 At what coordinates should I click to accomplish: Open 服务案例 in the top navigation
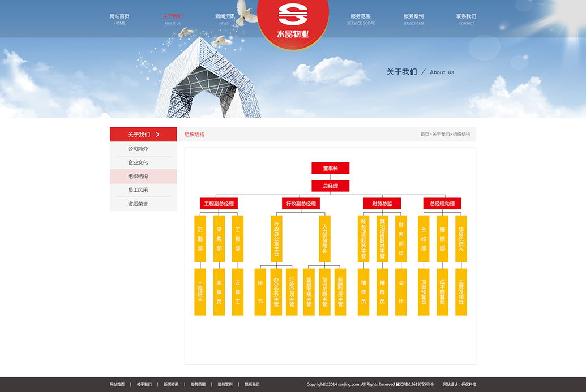coord(413,19)
